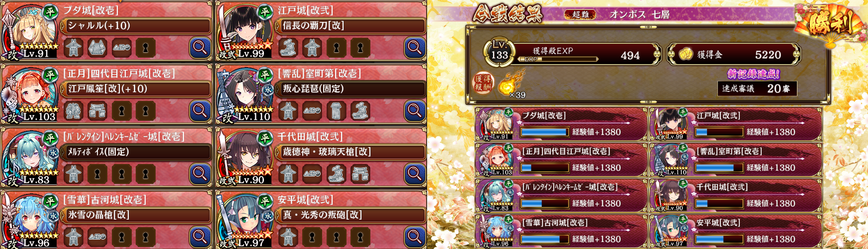Click the 達成審議 20審 record box

pyautogui.click(x=757, y=88)
